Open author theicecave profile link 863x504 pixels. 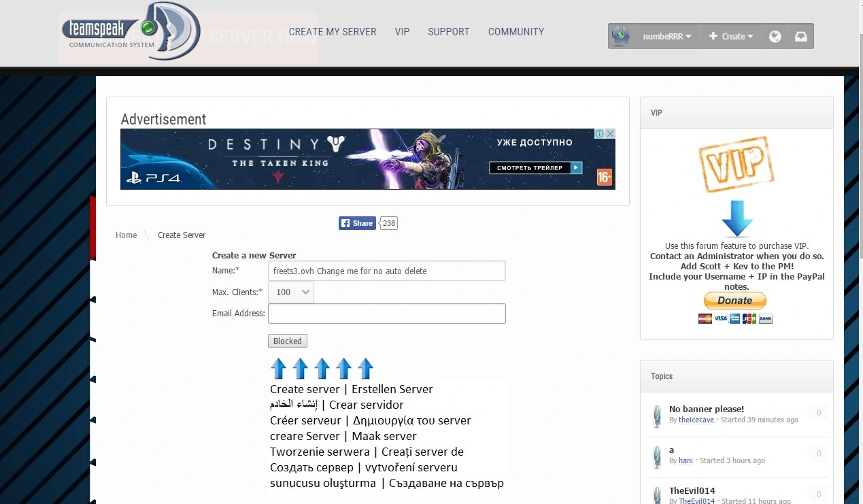point(698,420)
